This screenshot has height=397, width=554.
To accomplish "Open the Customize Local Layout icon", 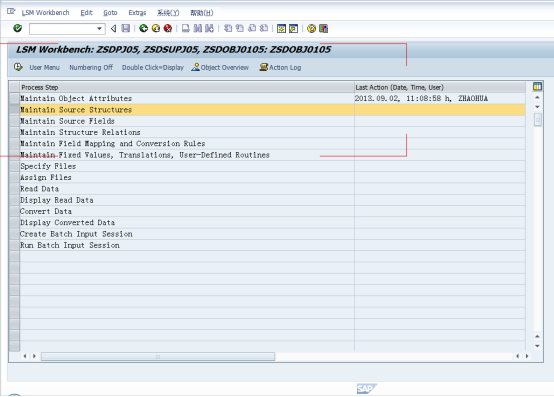I will pos(323,29).
